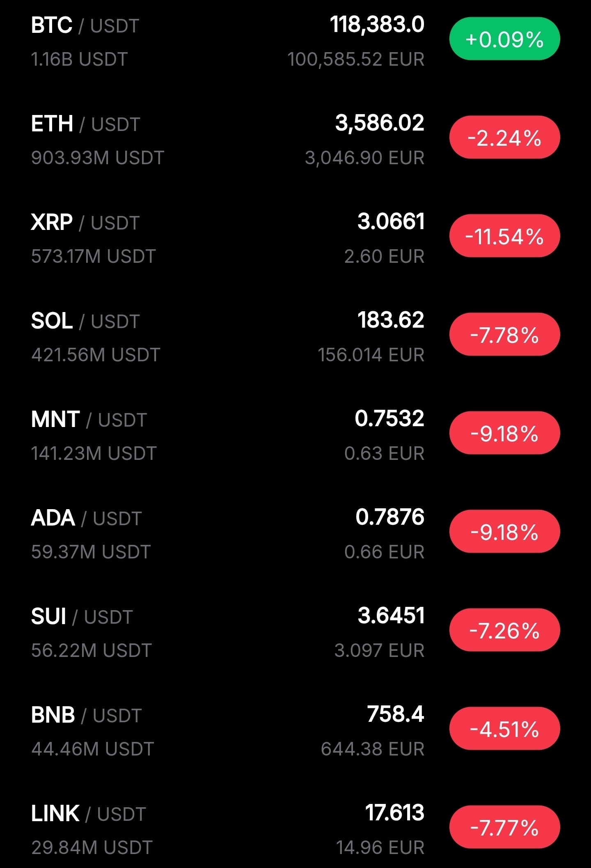Image resolution: width=591 pixels, height=868 pixels.
Task: Open the ADA / USDT market
Action: 86,518
